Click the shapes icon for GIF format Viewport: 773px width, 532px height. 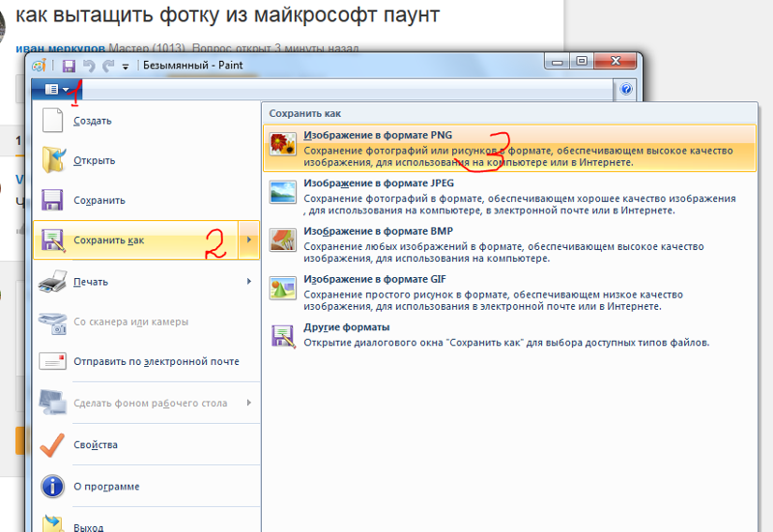coord(282,288)
